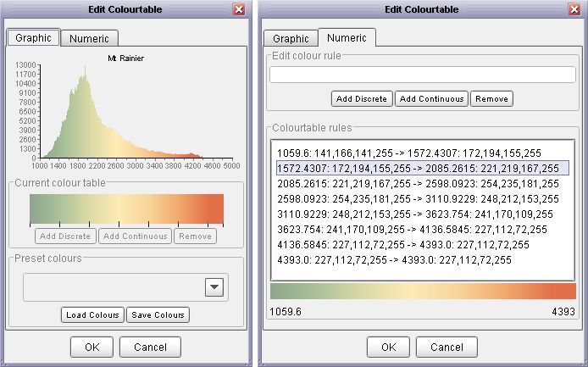This screenshot has width=588, height=367.
Task: Click greyed Remove under current colour table
Action: (195, 236)
